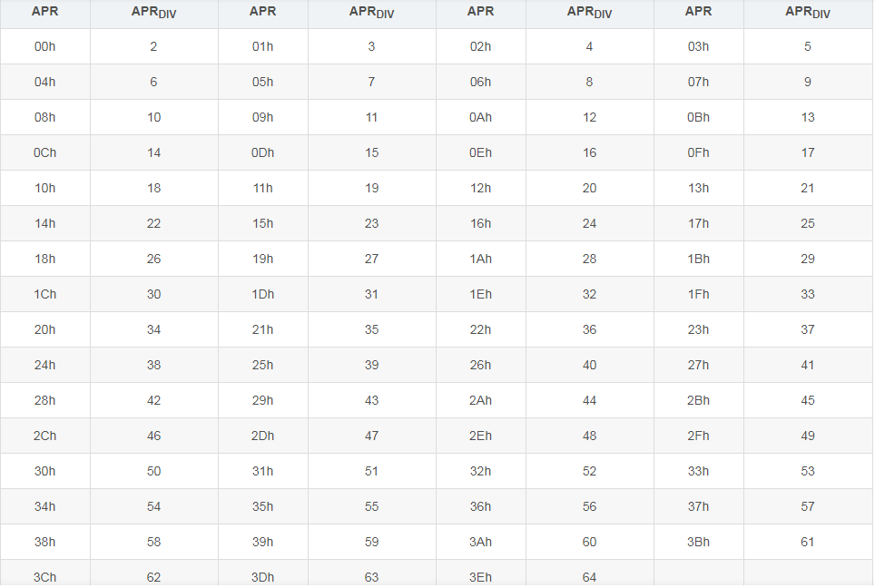Click the divider value 50 cell

coord(153,471)
